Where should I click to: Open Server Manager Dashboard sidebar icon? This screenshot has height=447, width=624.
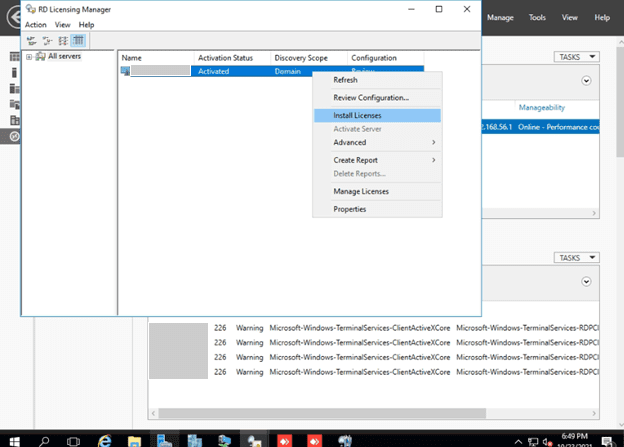[x=15, y=57]
